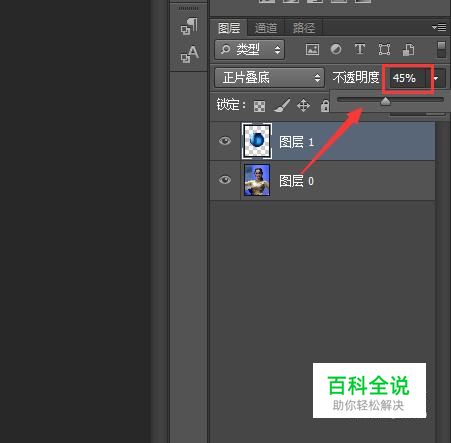Screen dimensions: 451x443
Task: Filter for shape layers icon
Action: coord(384,50)
